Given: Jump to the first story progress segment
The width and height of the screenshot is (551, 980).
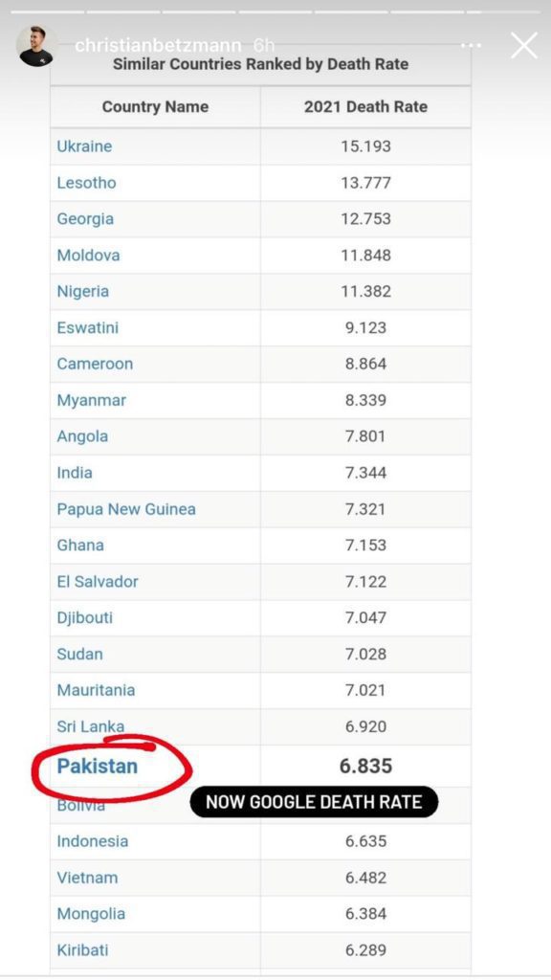Looking at the screenshot, I should 48,11.
